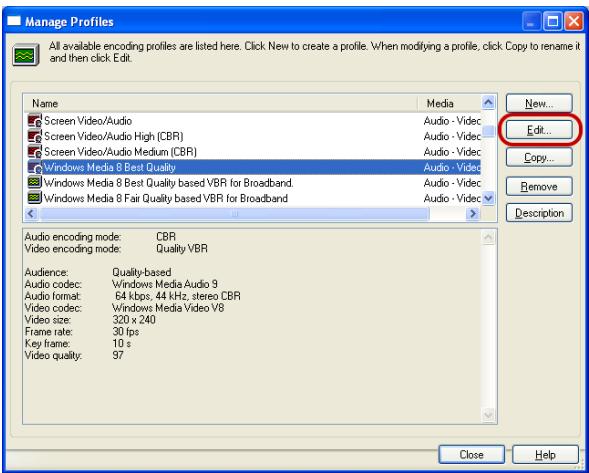Select Screen Video/Audio Medium (CBR) row
Screen dimensions: 589x473
point(252,151)
